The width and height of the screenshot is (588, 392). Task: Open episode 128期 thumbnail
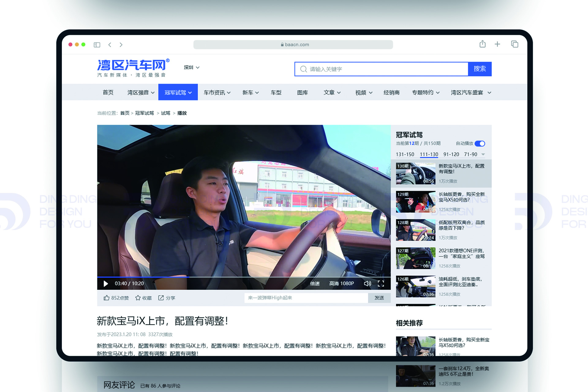[x=415, y=230]
